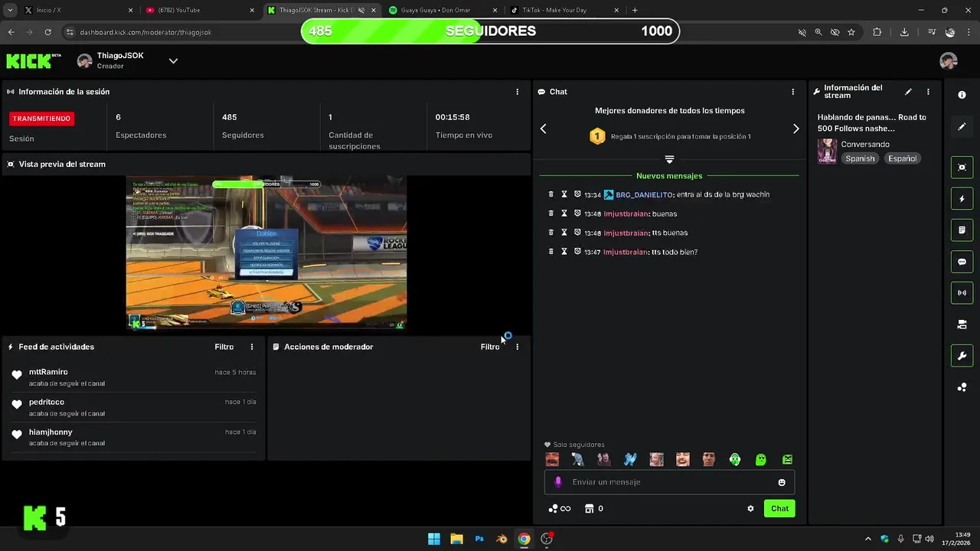
Task: Expand the ThiagoJSOK creator dropdown
Action: click(x=173, y=61)
